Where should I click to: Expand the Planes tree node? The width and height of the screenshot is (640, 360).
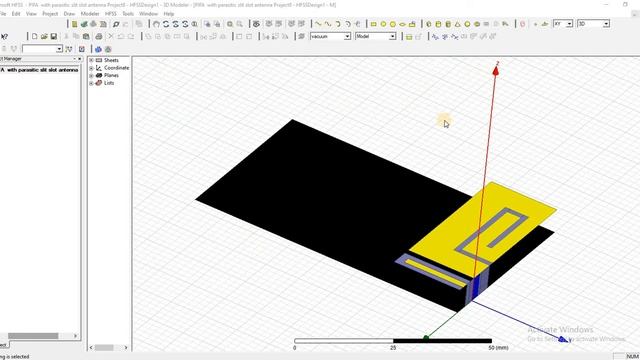click(91, 76)
